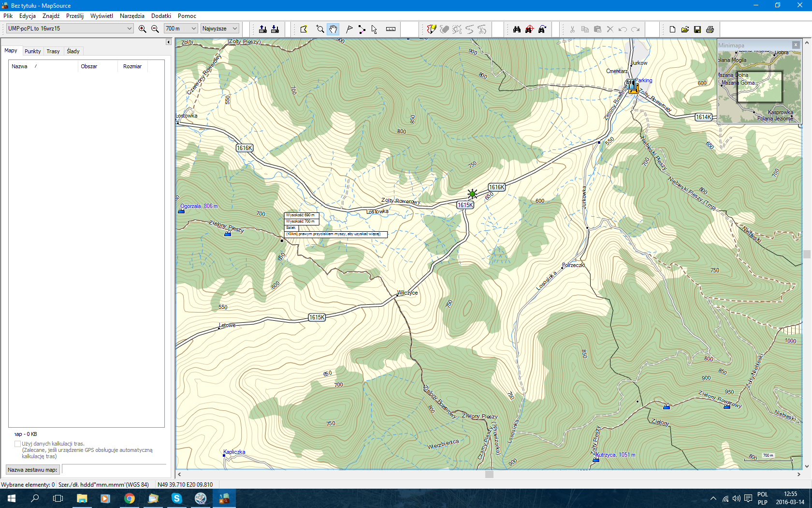Collapse the left side panel arrow
Viewport: 812px width, 508px height.
(168, 42)
